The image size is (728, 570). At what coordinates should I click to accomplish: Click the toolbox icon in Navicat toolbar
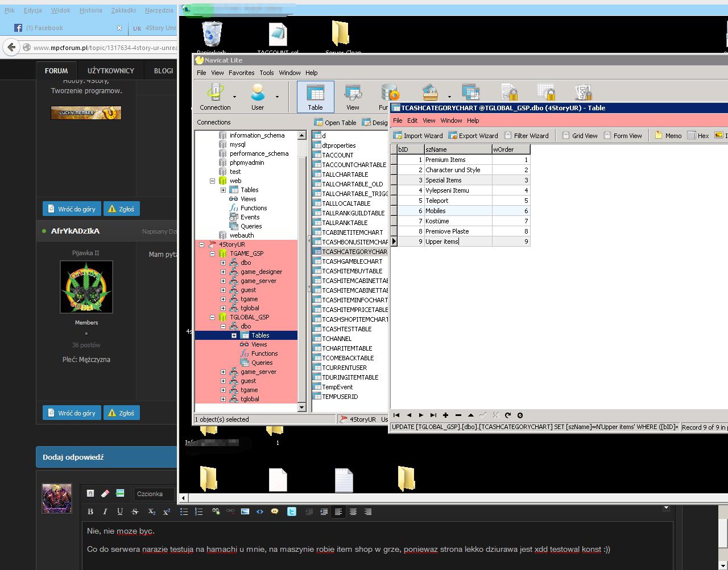[x=431, y=92]
